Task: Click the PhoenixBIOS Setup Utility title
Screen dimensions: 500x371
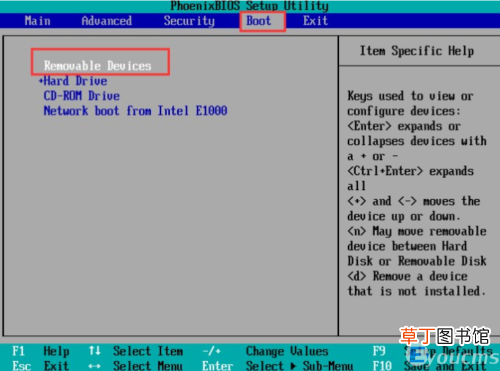Action: coord(250,6)
